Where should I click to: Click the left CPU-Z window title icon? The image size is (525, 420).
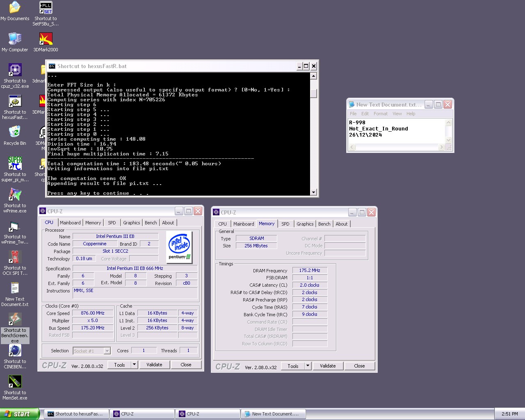click(x=43, y=211)
